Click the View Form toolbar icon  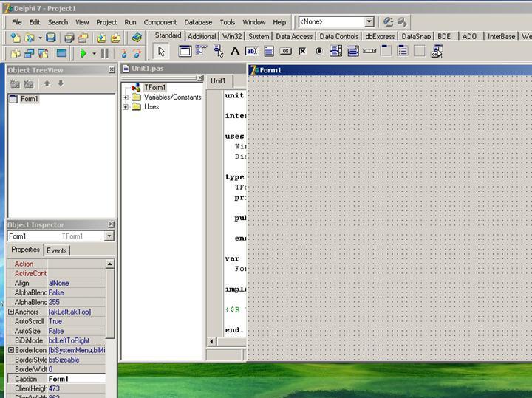coord(29,53)
